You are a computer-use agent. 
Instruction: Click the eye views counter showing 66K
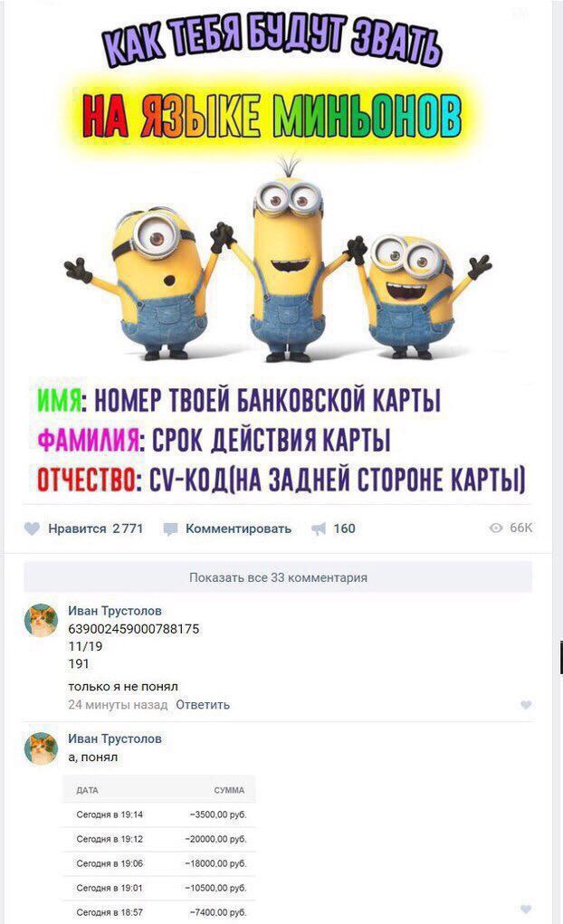coord(511,528)
